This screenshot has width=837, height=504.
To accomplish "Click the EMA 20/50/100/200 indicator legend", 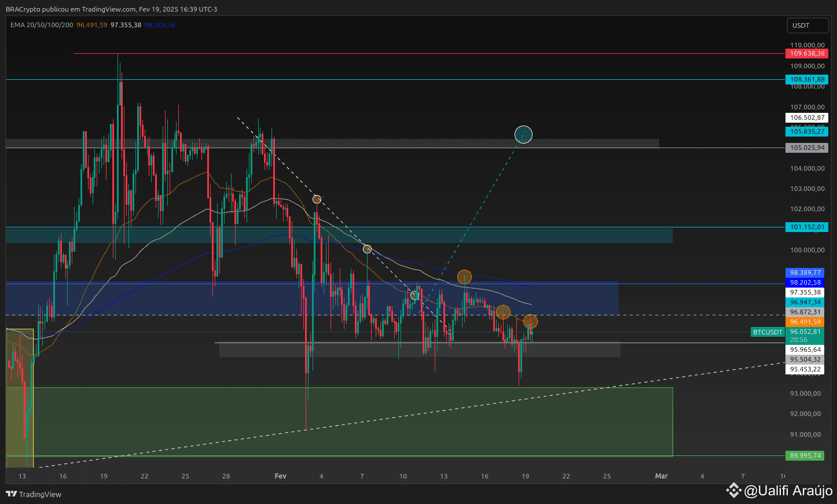I will coord(42,25).
